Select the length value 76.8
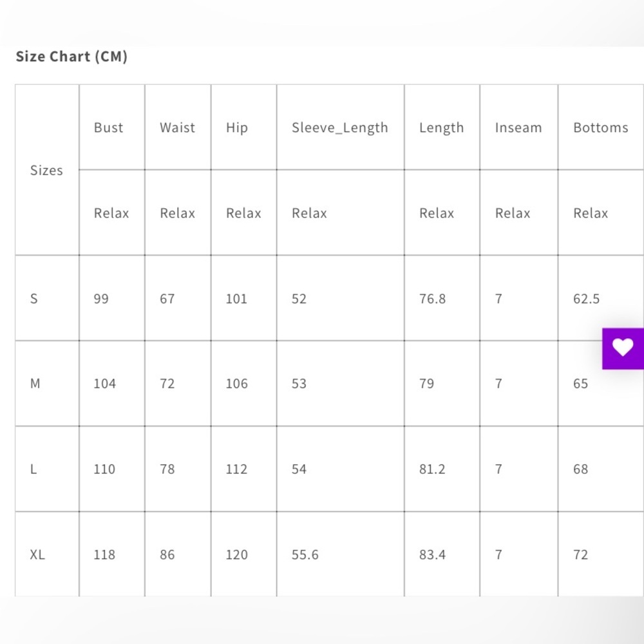 pos(432,299)
